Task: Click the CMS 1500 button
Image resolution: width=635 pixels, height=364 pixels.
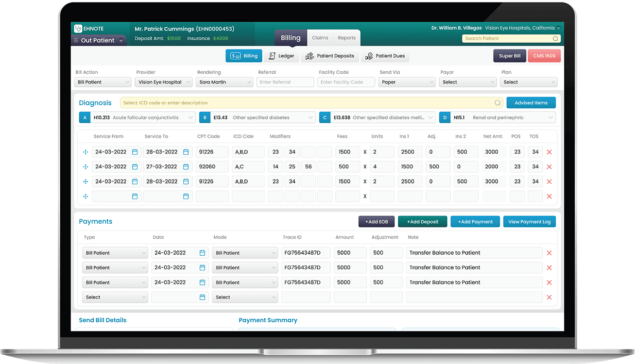Action: click(544, 56)
